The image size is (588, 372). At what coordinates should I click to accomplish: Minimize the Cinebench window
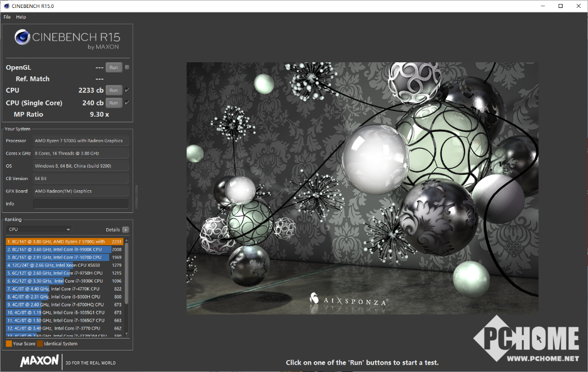coord(543,6)
